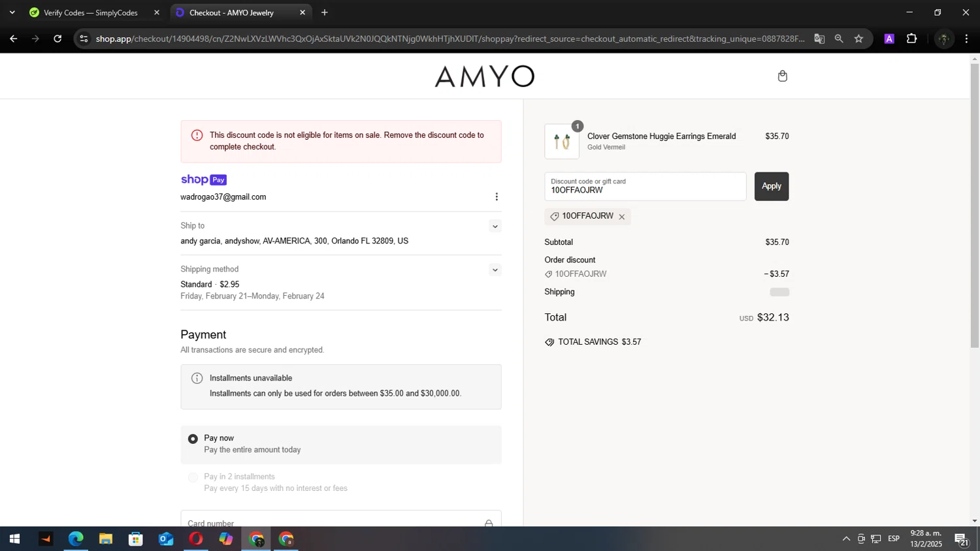This screenshot has width=980, height=551.
Task: Open the Windows Start menu
Action: 14,539
